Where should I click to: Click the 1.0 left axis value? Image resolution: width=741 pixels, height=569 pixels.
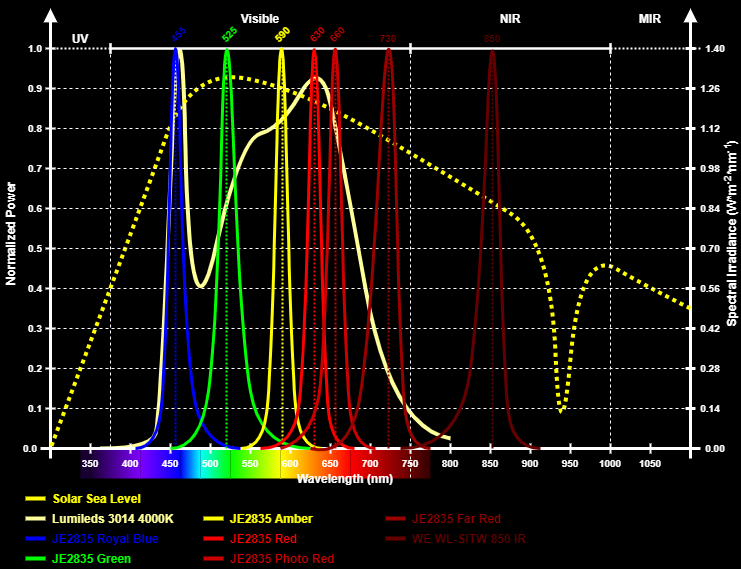36,49
